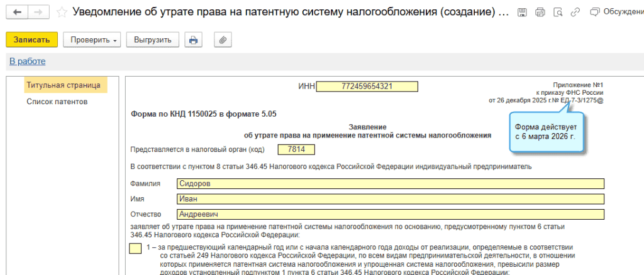Open the Обсуждение discussion panel
This screenshot has width=644, height=275.
[x=619, y=12]
